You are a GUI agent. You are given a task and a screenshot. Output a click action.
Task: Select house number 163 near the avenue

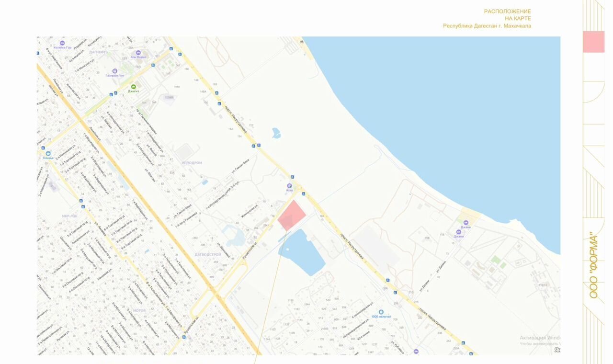point(215,84)
